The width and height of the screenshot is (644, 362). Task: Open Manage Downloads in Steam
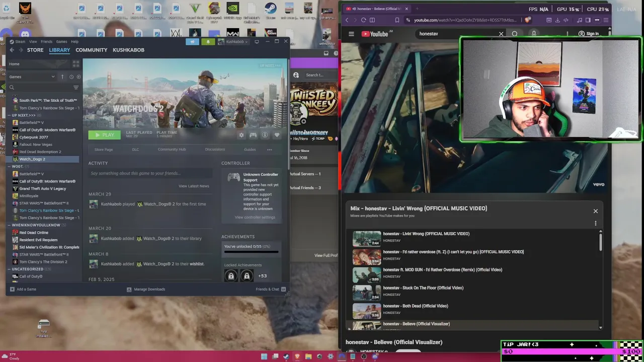point(146,289)
